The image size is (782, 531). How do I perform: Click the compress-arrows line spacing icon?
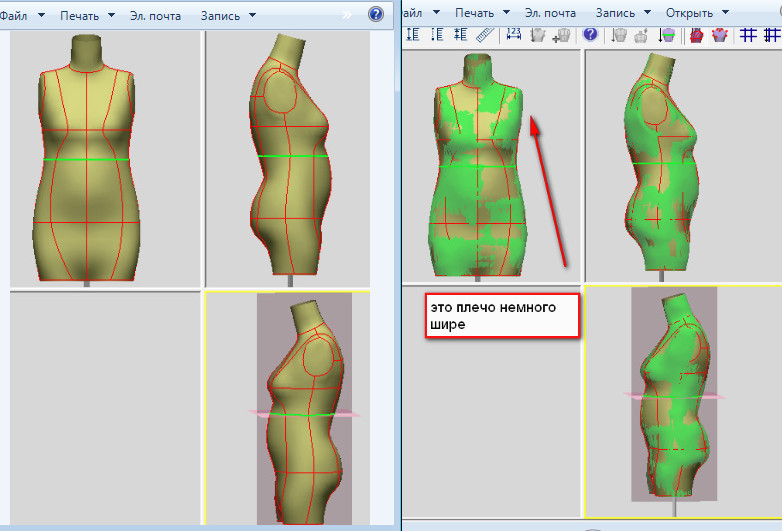460,35
